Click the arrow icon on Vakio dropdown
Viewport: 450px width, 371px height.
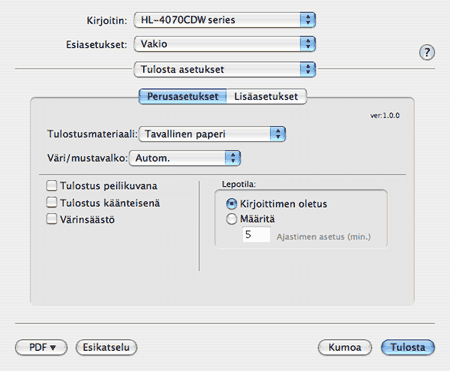coord(308,44)
